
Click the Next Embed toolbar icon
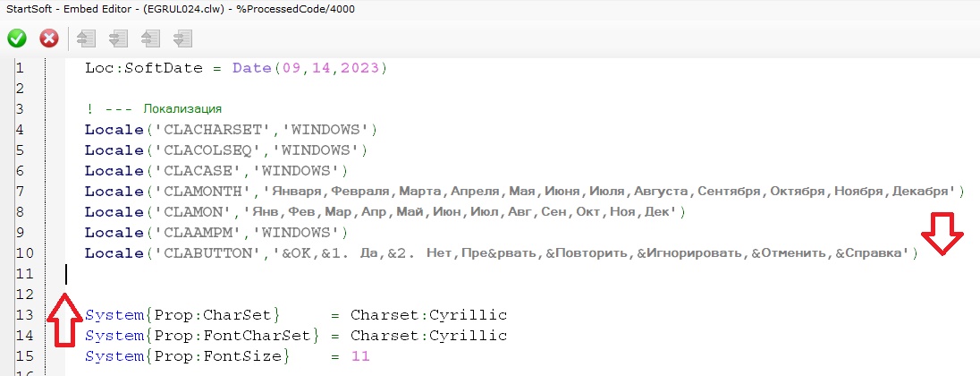point(118,38)
